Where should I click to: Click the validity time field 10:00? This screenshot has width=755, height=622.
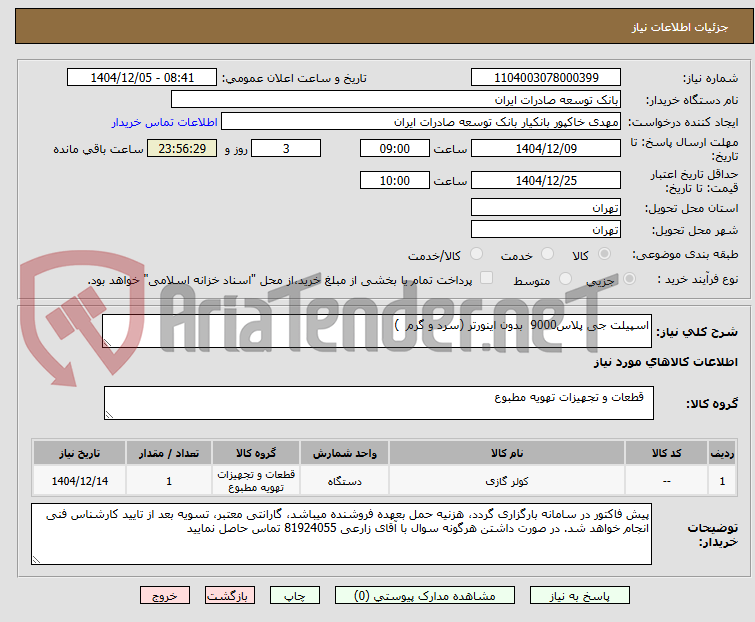(x=394, y=181)
